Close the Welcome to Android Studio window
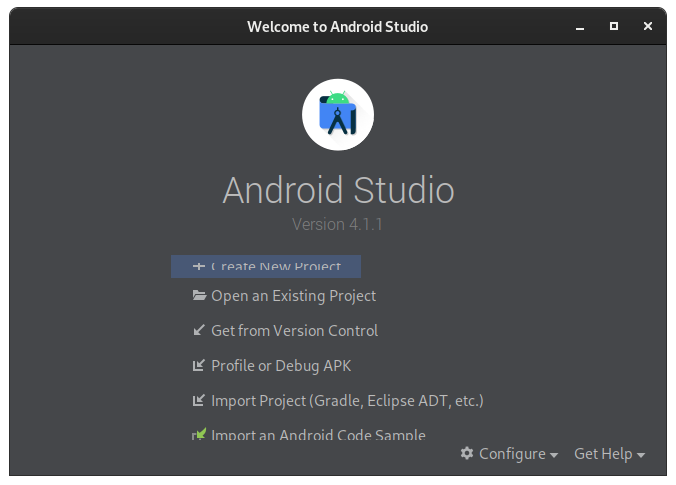The image size is (676, 485). coord(648,26)
